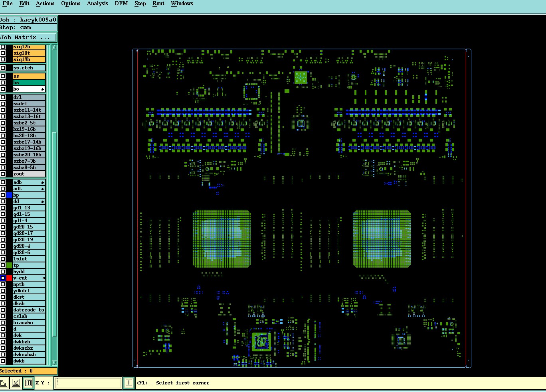546x392 pixels.
Task: Select the ydkdrl layer name
Action: 29,291
